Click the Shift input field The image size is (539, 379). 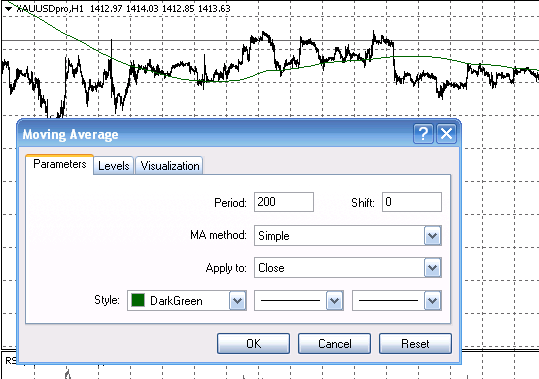(x=412, y=202)
